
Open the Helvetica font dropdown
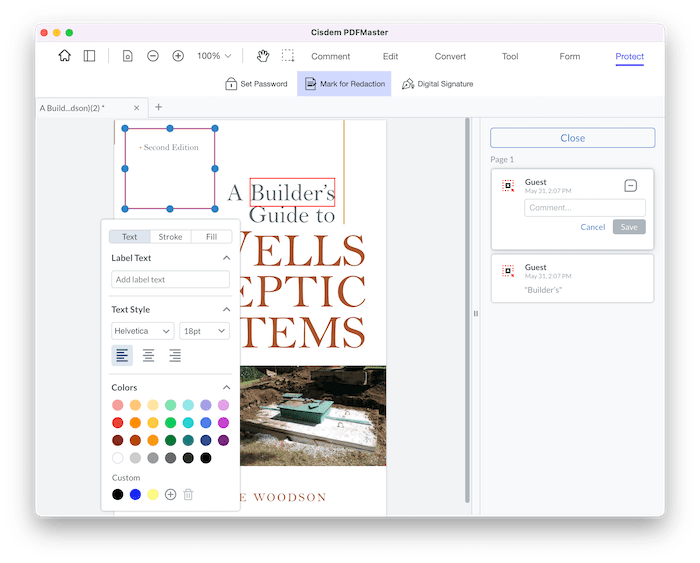pyautogui.click(x=142, y=331)
